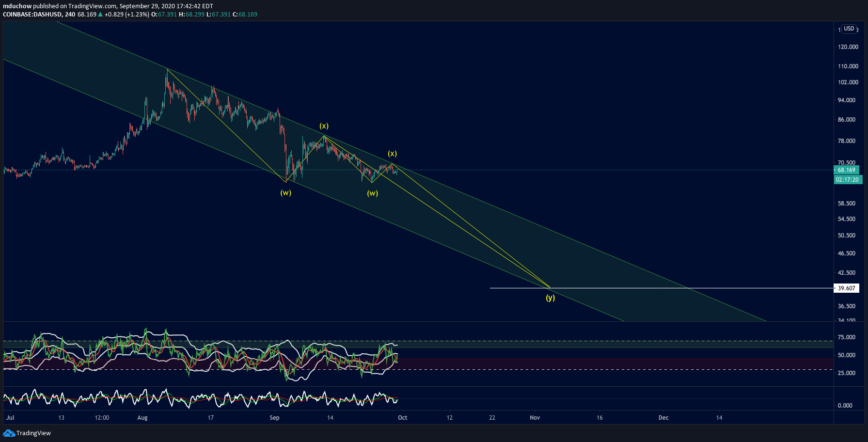The image size is (868, 442).
Task: Click the 110.000 price axis label
Action: [848, 66]
